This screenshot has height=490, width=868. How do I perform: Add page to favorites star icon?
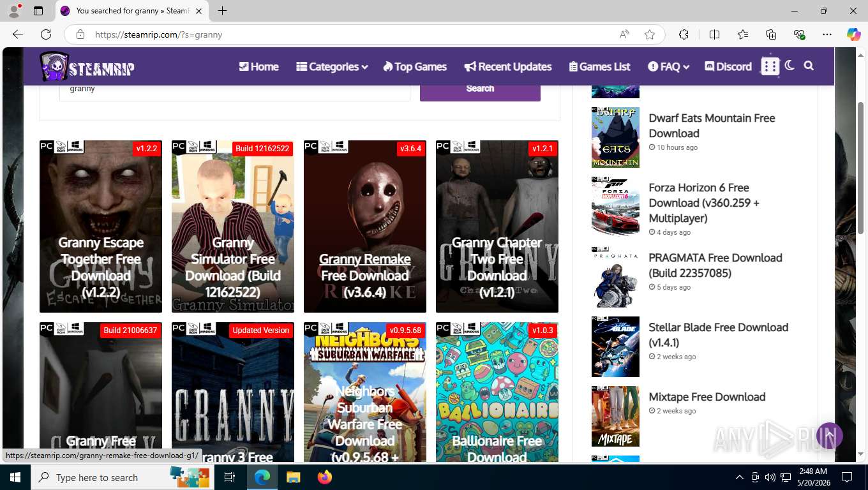pyautogui.click(x=650, y=34)
